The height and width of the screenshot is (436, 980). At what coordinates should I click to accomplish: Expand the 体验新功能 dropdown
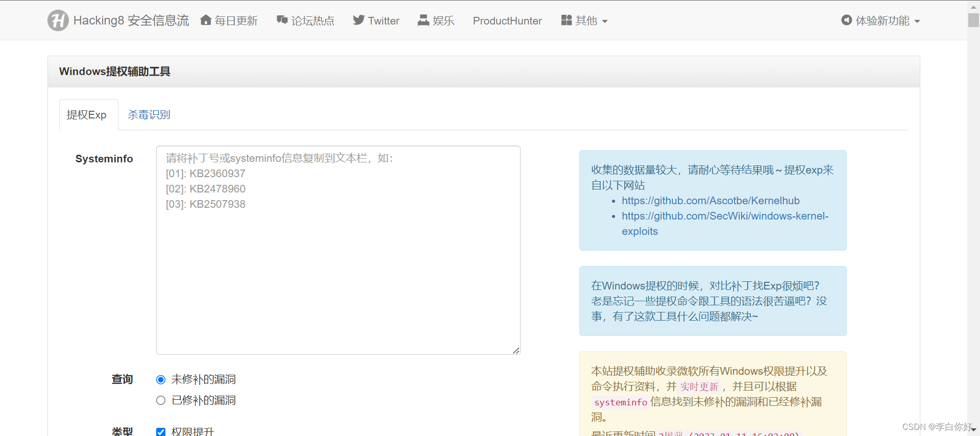888,20
